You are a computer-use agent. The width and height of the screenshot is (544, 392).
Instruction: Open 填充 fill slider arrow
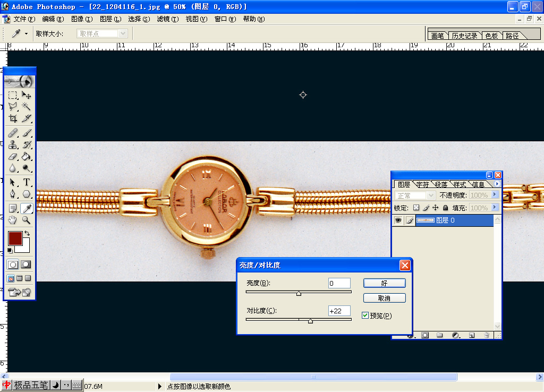pyautogui.click(x=495, y=207)
